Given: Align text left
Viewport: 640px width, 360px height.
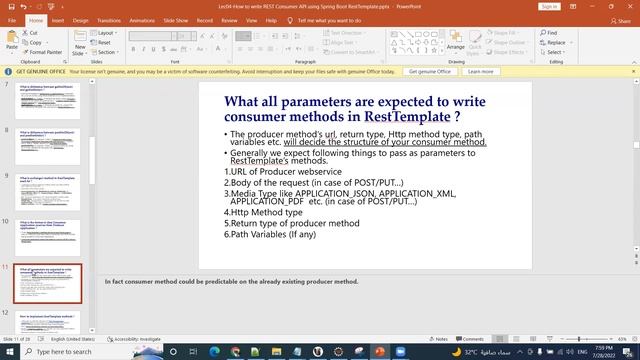Looking at the screenshot, I should click(x=240, y=49).
